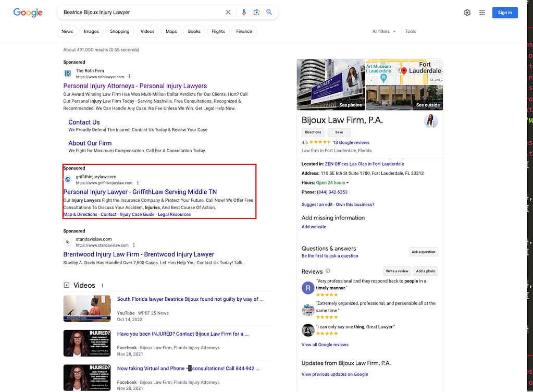
Task: Click Add a photo button
Action: 426,271
